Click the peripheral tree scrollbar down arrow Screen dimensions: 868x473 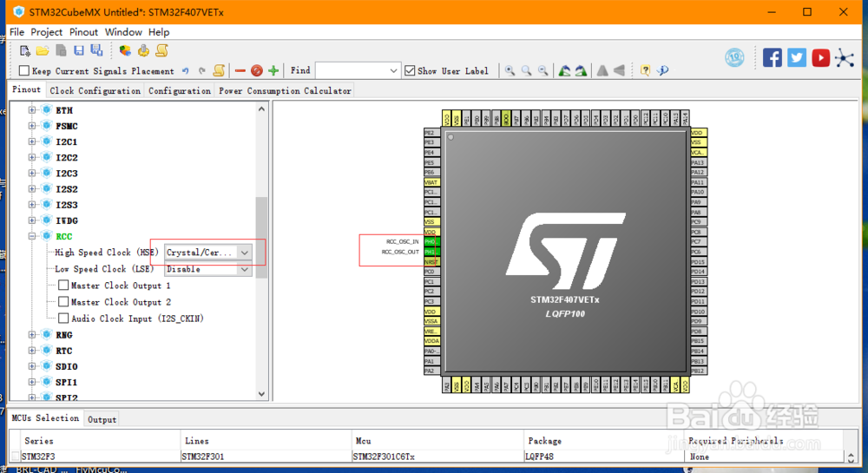[261, 394]
